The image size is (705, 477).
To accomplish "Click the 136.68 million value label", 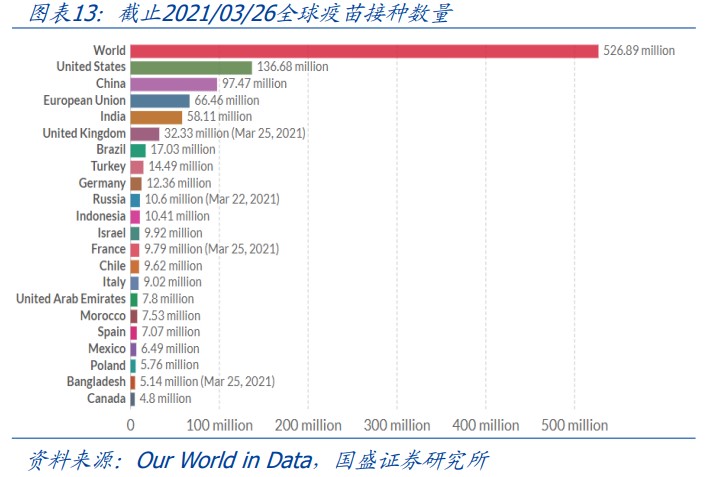I will 293,67.
